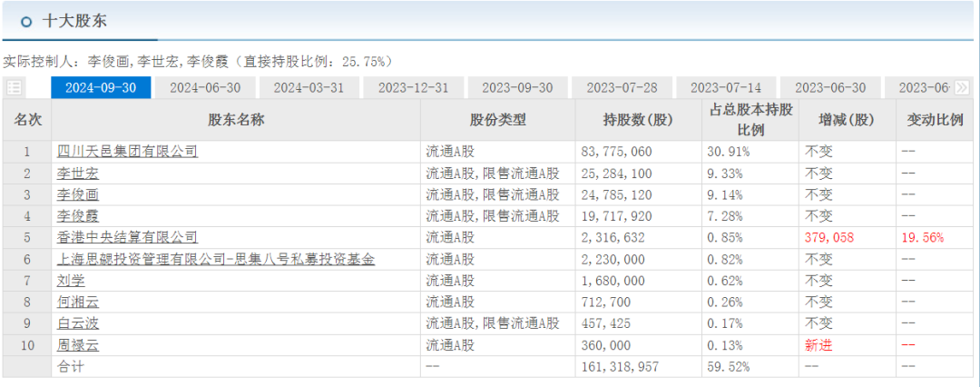This screenshot has height=387, width=980.
Task: Open shareholder 四川天邑集团有限公司 link
Action: (128, 152)
